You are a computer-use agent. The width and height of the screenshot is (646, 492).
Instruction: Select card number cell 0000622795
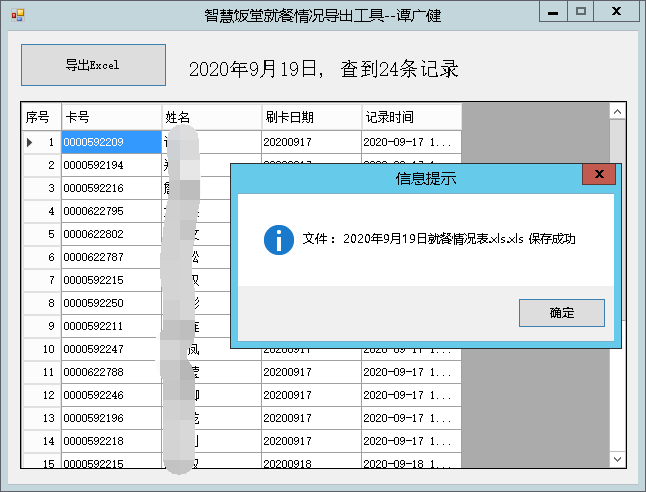tap(111, 211)
